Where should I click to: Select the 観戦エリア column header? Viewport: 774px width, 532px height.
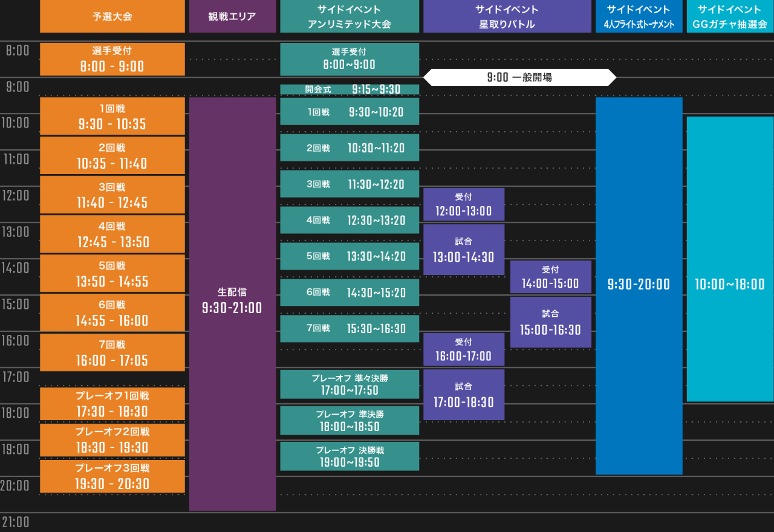point(232,16)
